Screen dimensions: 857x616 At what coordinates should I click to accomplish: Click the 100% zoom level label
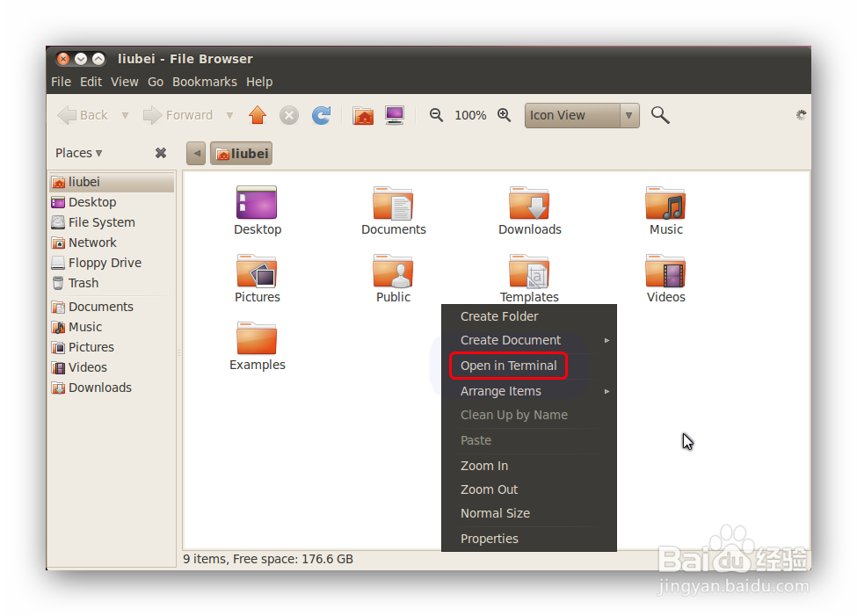(x=470, y=115)
